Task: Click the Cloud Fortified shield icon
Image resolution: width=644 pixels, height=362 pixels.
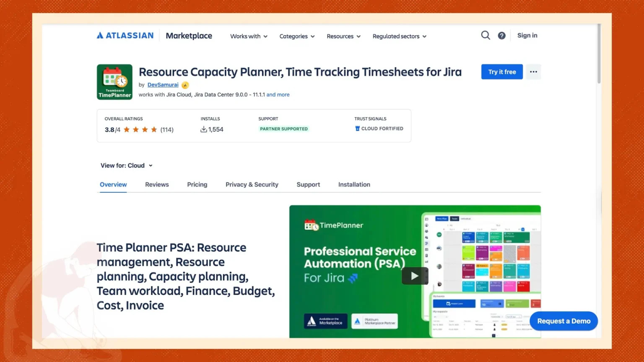Action: (x=358, y=129)
